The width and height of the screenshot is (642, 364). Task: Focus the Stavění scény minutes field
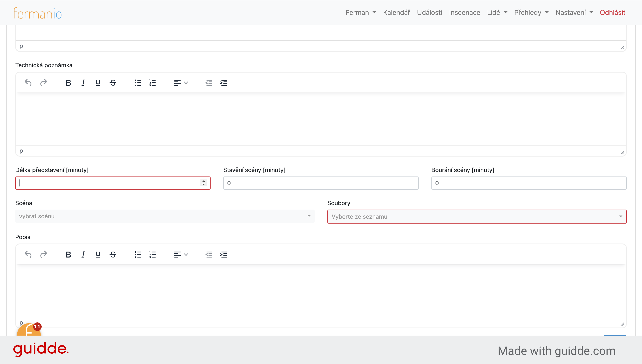pos(321,183)
